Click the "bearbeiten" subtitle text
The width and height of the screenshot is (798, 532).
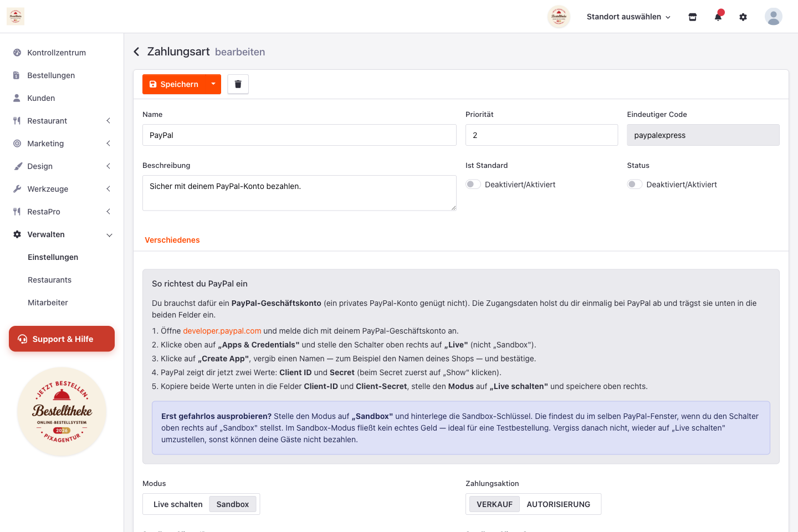coord(240,52)
